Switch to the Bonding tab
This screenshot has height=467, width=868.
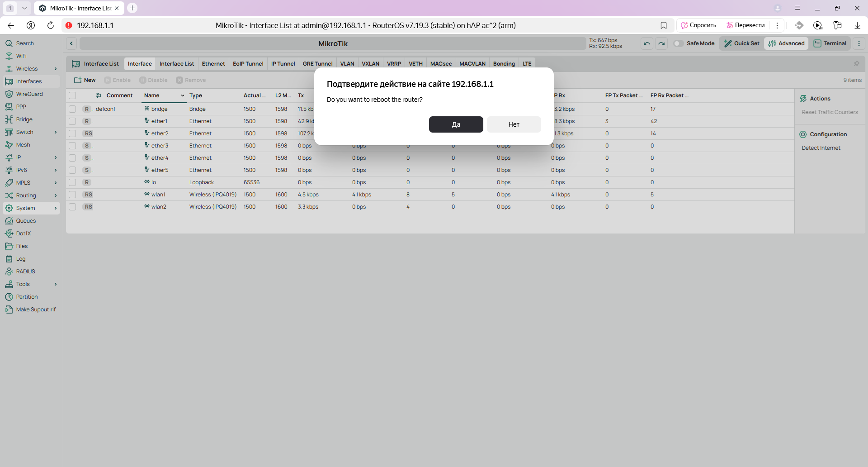[504, 64]
